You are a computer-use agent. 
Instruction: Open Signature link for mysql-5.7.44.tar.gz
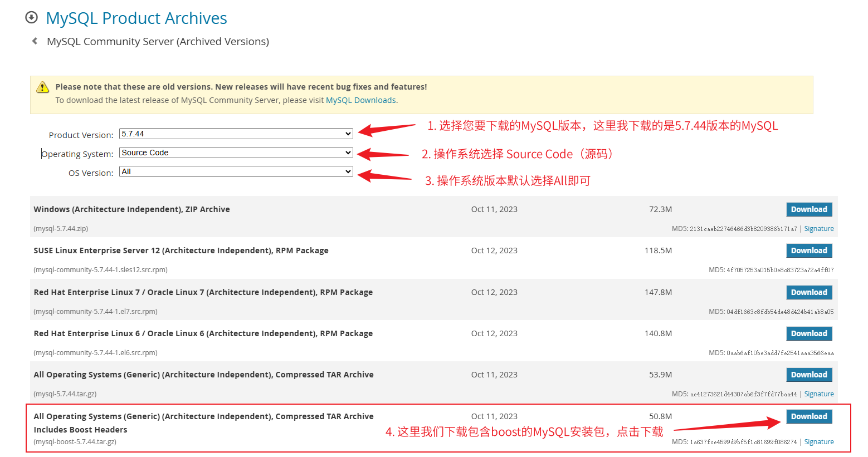click(818, 394)
